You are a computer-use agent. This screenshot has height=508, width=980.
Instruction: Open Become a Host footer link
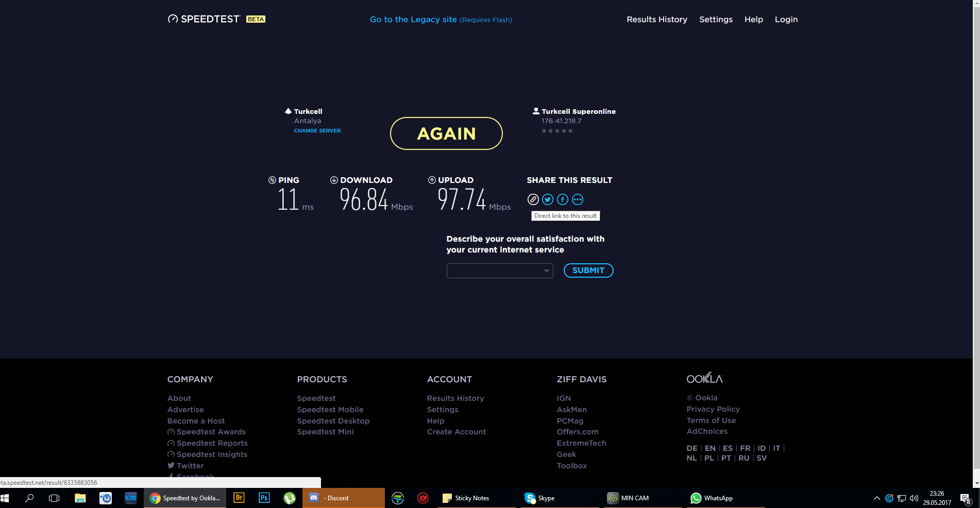[x=196, y=421]
